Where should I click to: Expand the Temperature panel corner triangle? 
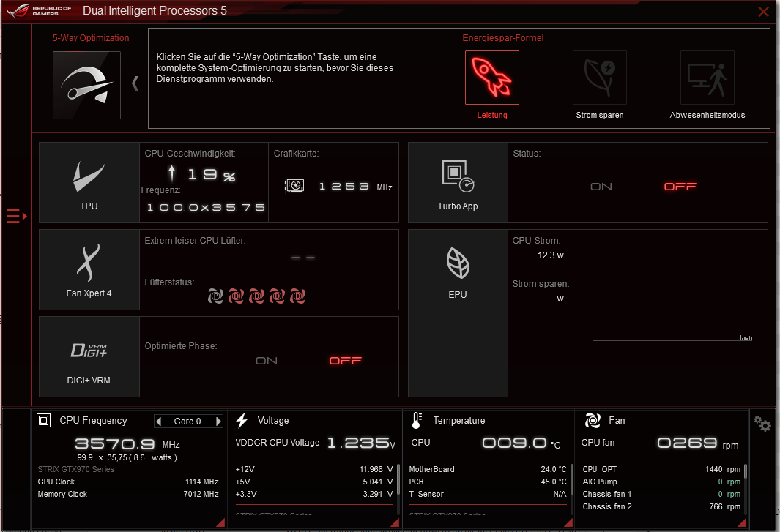pyautogui.click(x=568, y=522)
